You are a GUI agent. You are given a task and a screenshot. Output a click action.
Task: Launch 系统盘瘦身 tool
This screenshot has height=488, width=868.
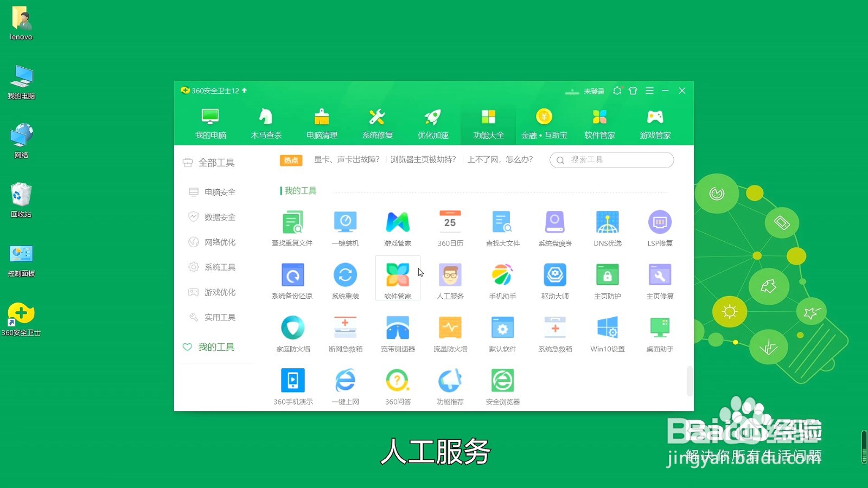555,228
